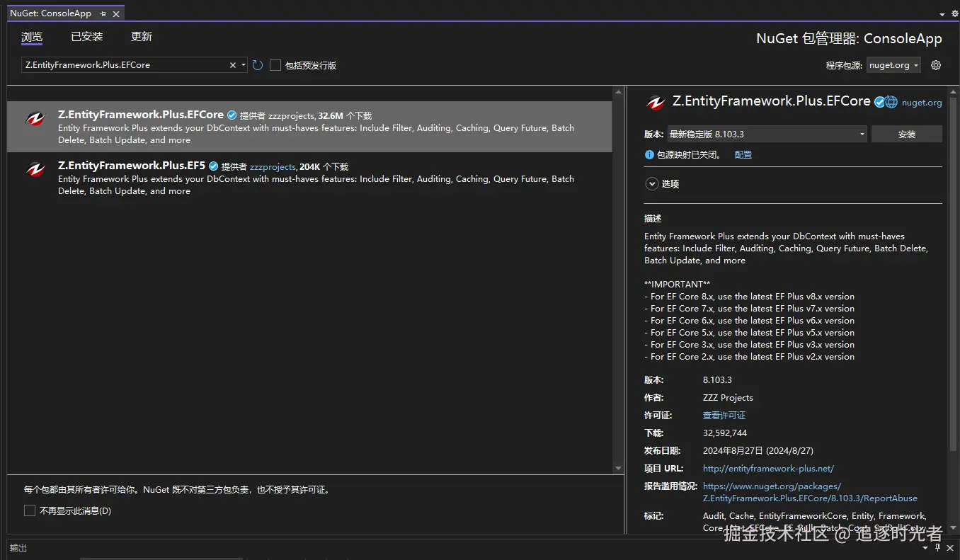The image size is (960, 560).
Task: Pin the 输出 panel
Action: click(x=938, y=548)
